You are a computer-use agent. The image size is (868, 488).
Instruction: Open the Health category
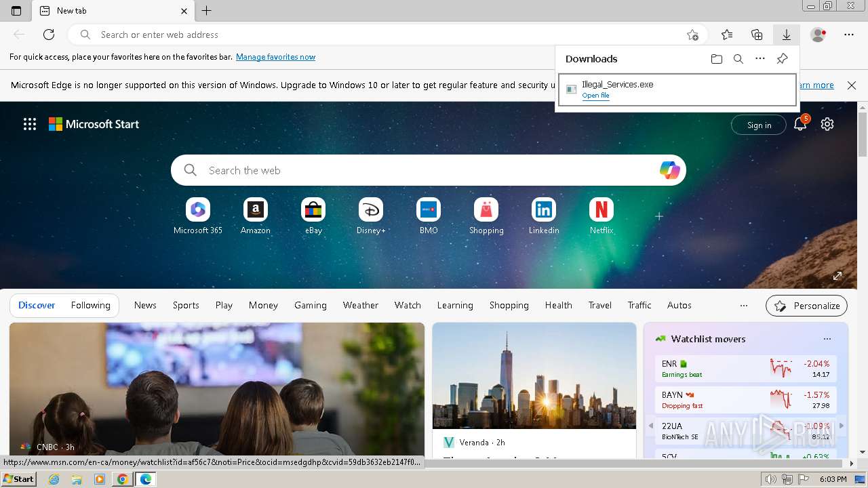[x=559, y=306]
